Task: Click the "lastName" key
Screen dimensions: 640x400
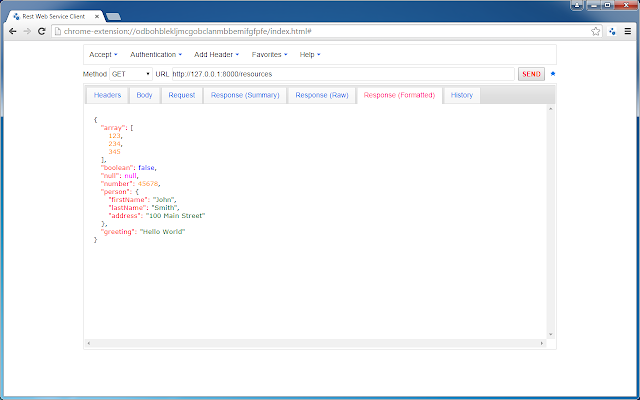Action: click(x=128, y=208)
